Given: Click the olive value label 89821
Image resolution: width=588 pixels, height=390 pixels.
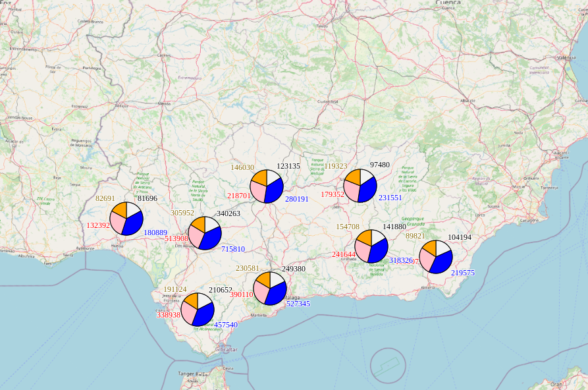Looking at the screenshot, I should (415, 236).
